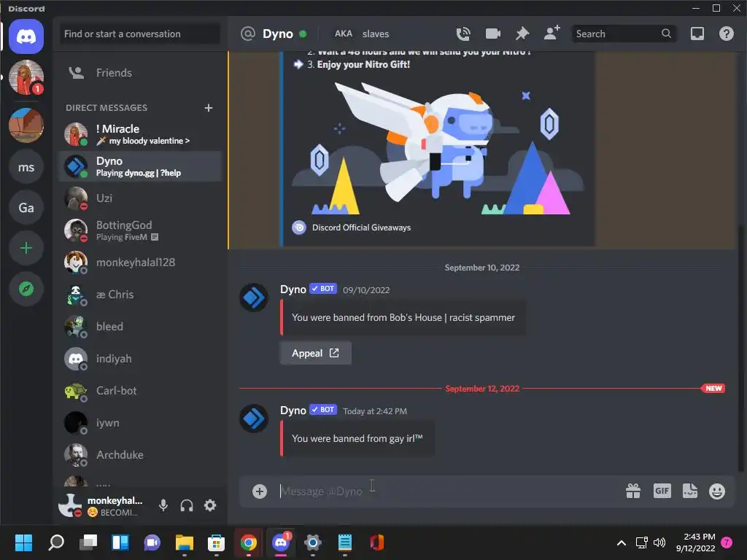Open Discord Help
Screen dimensions: 747x560
point(726,34)
